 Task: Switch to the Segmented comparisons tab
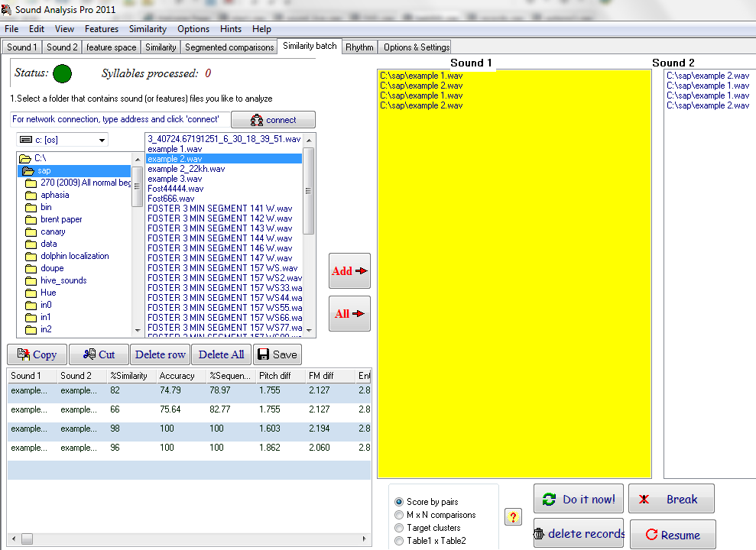pyautogui.click(x=229, y=47)
